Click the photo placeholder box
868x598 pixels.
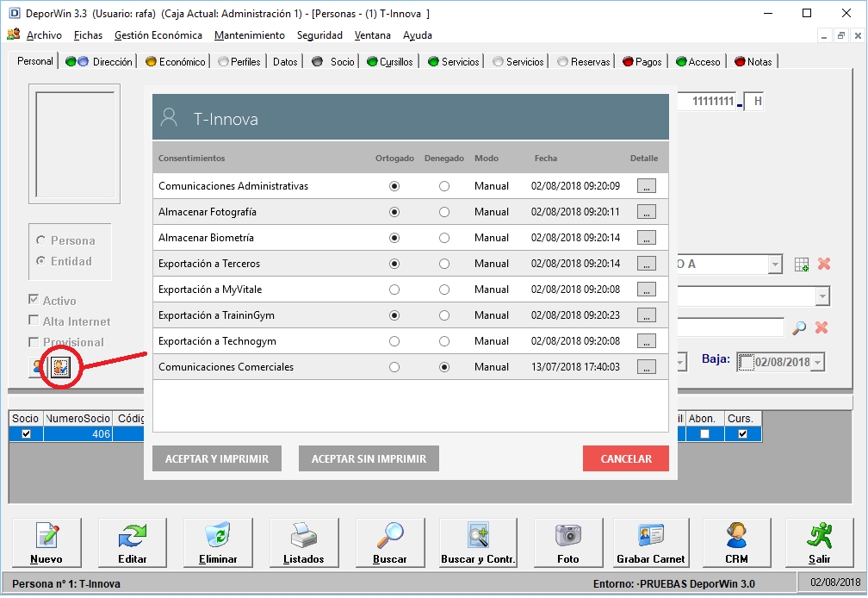click(75, 144)
